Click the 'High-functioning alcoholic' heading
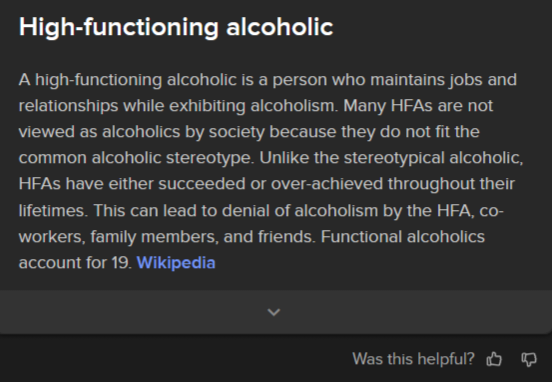This screenshot has height=382, width=552. [176, 27]
